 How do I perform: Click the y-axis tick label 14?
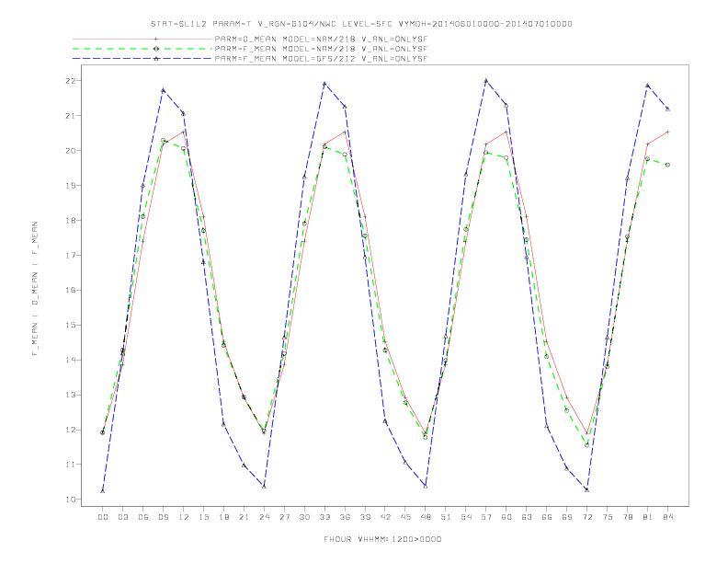(x=71, y=360)
